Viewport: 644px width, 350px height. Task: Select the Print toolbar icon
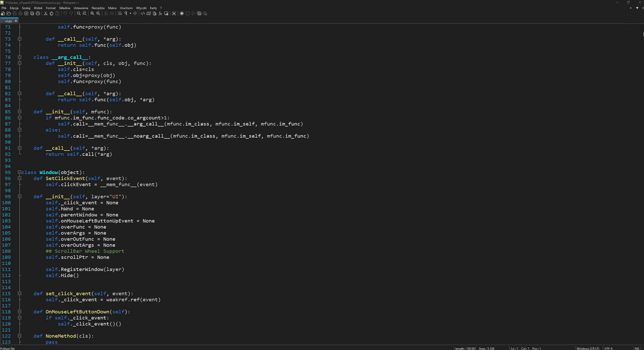click(x=38, y=14)
